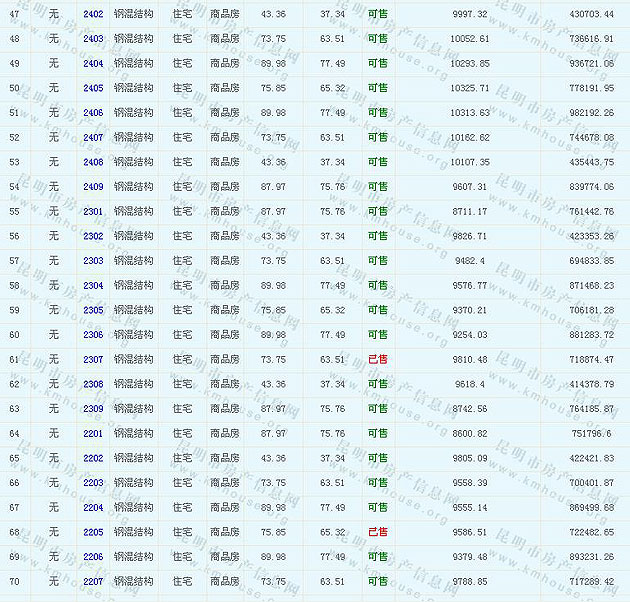This screenshot has width=630, height=602.
Task: Select room 2203 link
Action: (93, 483)
